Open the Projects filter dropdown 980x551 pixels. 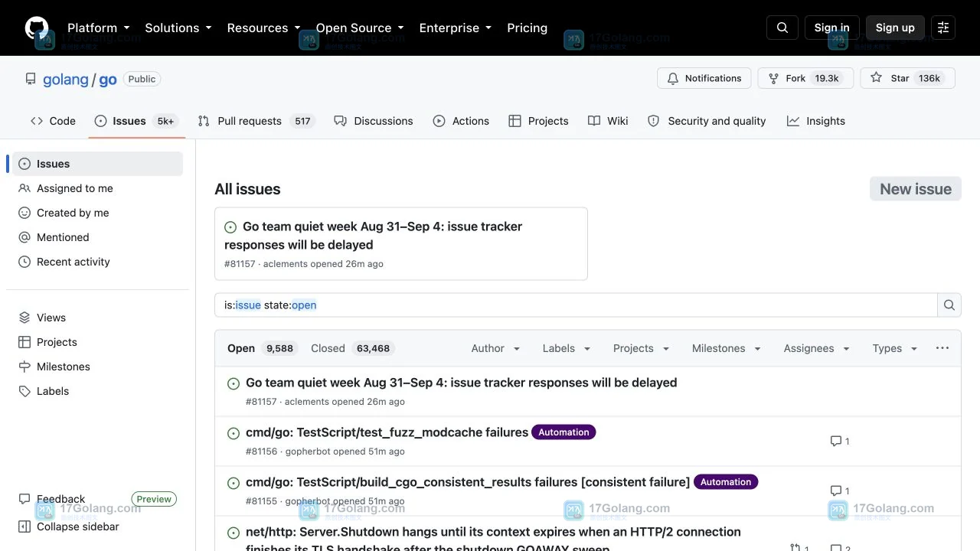coord(641,348)
